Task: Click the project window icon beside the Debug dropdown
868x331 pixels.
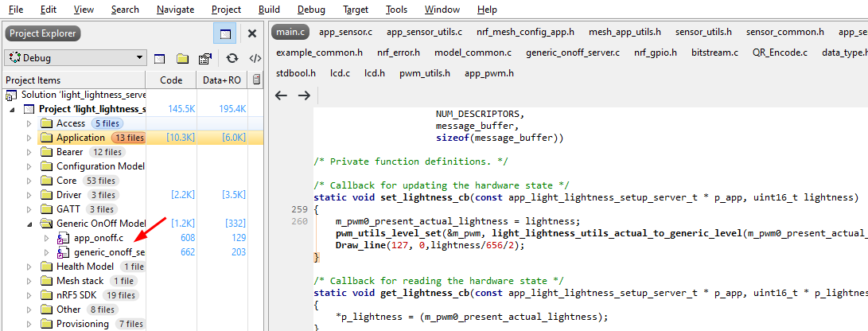Action: pos(159,58)
